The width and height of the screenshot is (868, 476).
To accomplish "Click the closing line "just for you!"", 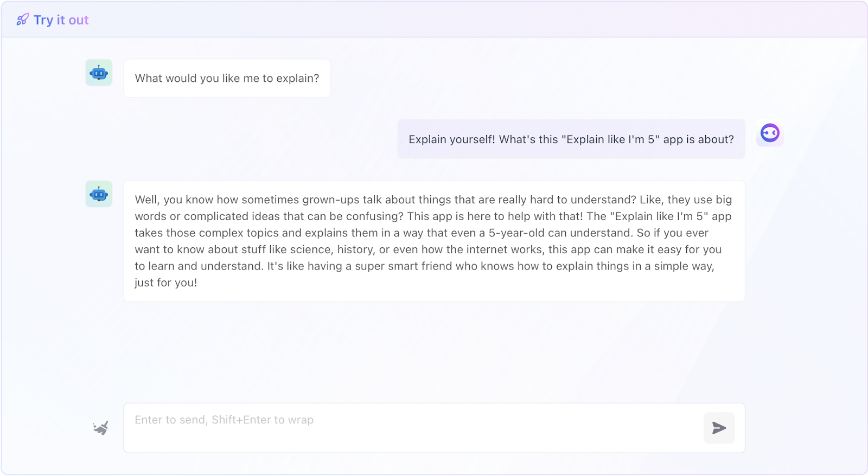I will click(x=166, y=282).
